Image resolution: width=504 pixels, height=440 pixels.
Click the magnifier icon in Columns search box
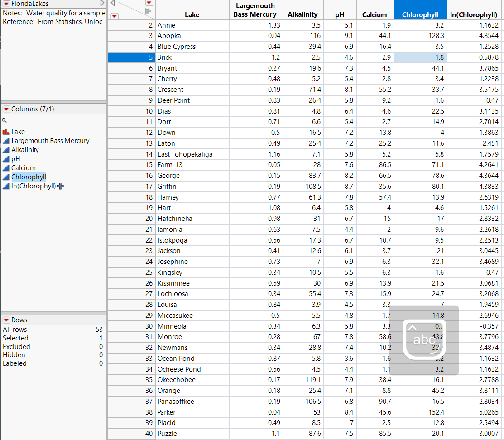pos(5,121)
